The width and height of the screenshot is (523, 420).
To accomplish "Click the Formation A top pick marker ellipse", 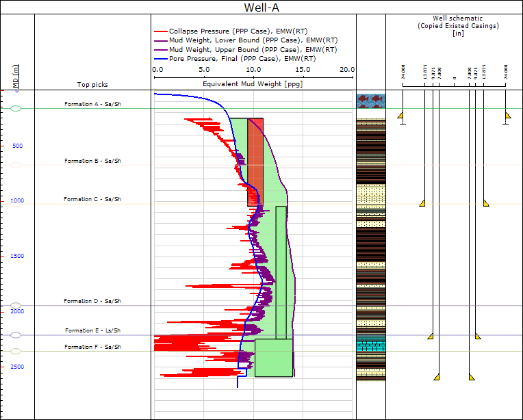I will [x=16, y=109].
